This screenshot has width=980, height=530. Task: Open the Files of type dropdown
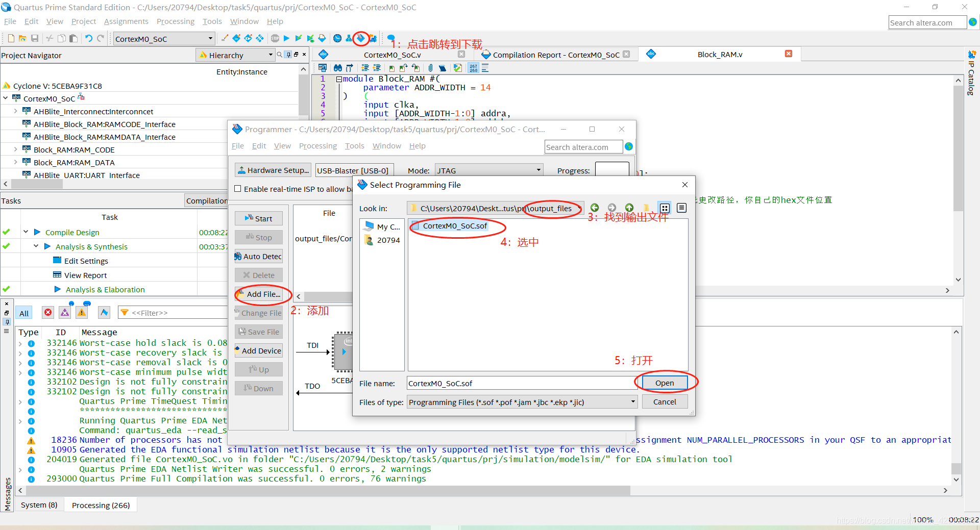point(522,402)
